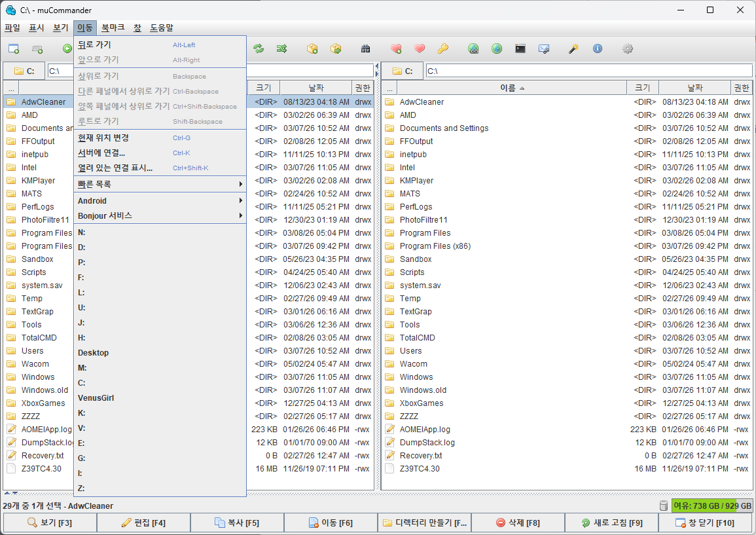
Task: Click the 이동 [F6] button
Action: coord(331,523)
